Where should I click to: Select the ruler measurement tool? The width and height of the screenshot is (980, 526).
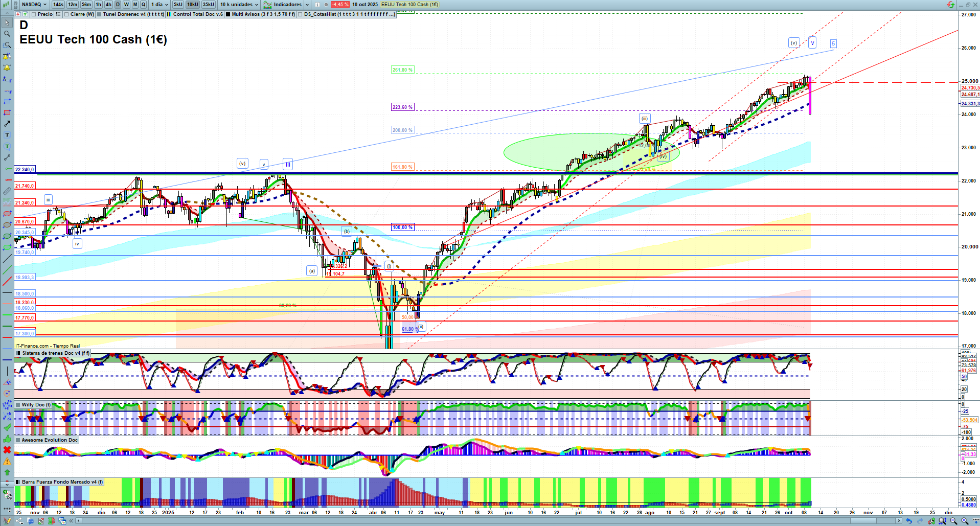coord(7,191)
